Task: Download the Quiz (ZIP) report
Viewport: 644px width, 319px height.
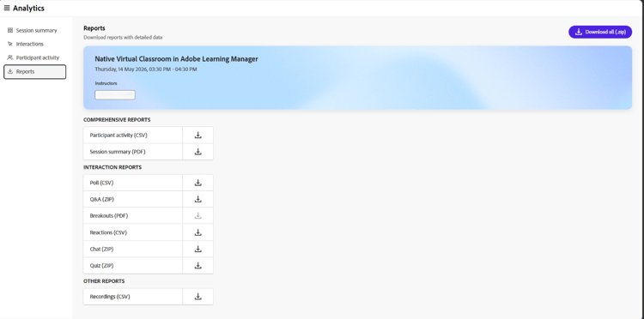Action: click(198, 266)
